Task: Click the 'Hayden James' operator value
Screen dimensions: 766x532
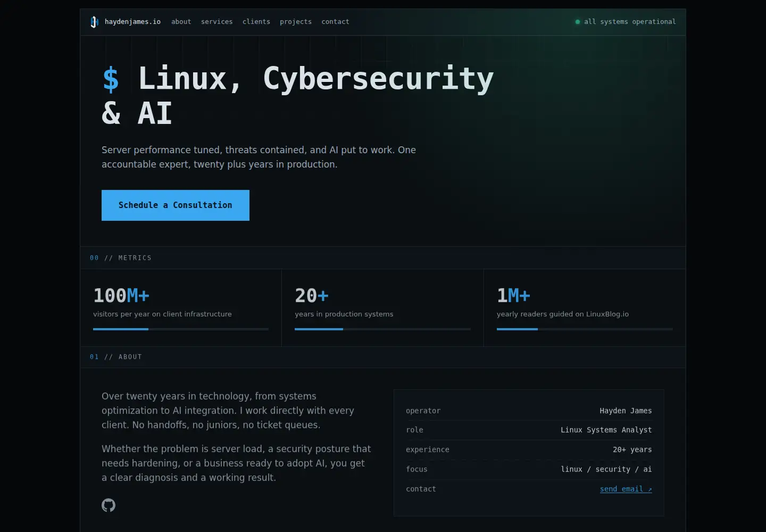Action: point(626,411)
